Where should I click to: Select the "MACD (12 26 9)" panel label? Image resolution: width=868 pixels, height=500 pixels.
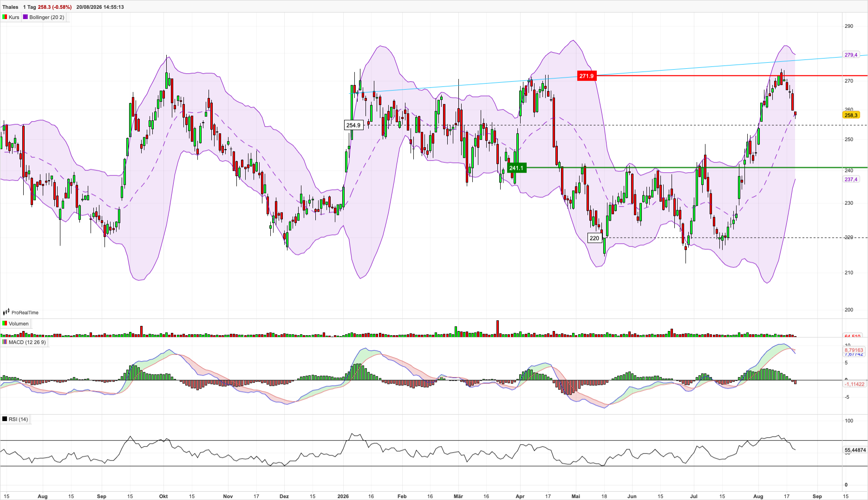point(27,342)
